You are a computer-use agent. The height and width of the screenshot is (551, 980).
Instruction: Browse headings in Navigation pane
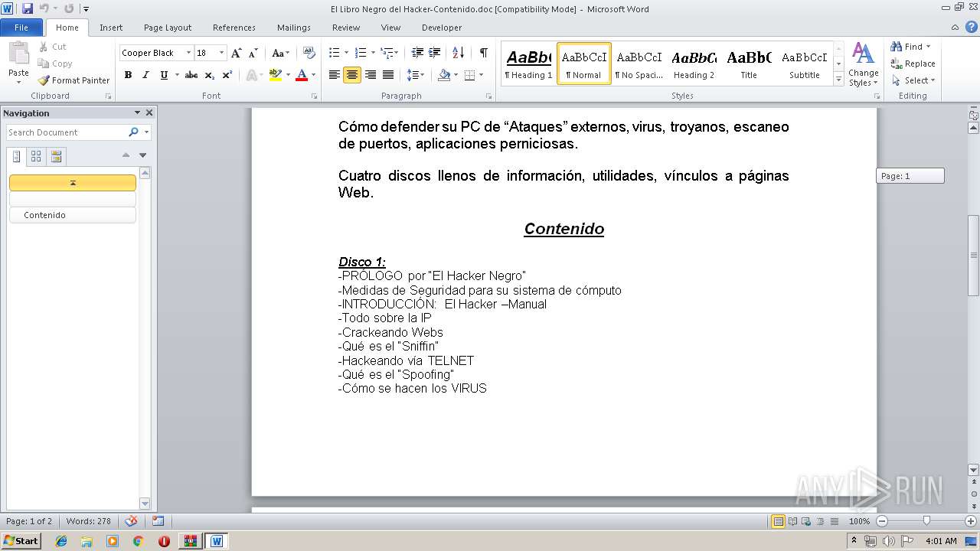coord(17,157)
